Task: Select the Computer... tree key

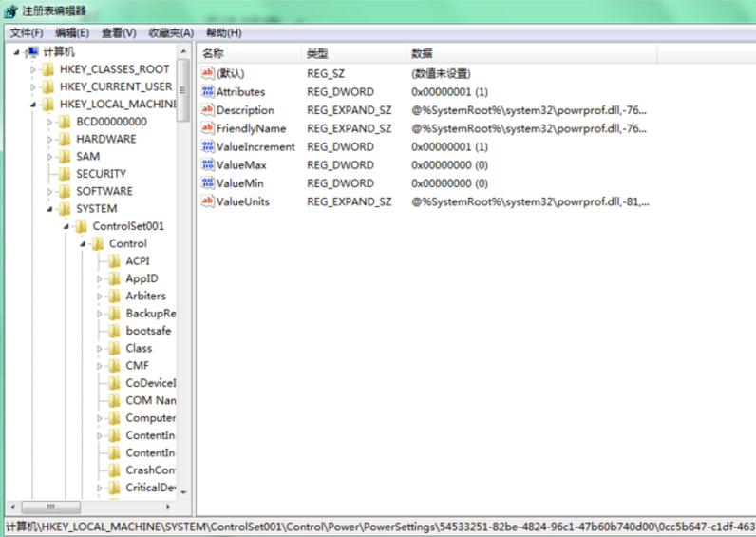Action: (151, 418)
